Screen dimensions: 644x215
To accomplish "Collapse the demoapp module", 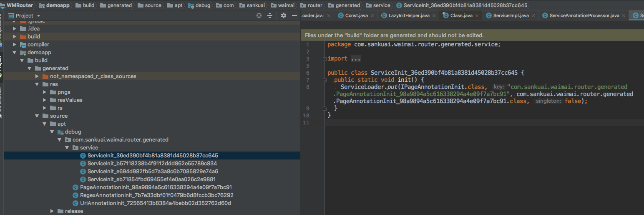I will (x=15, y=52).
